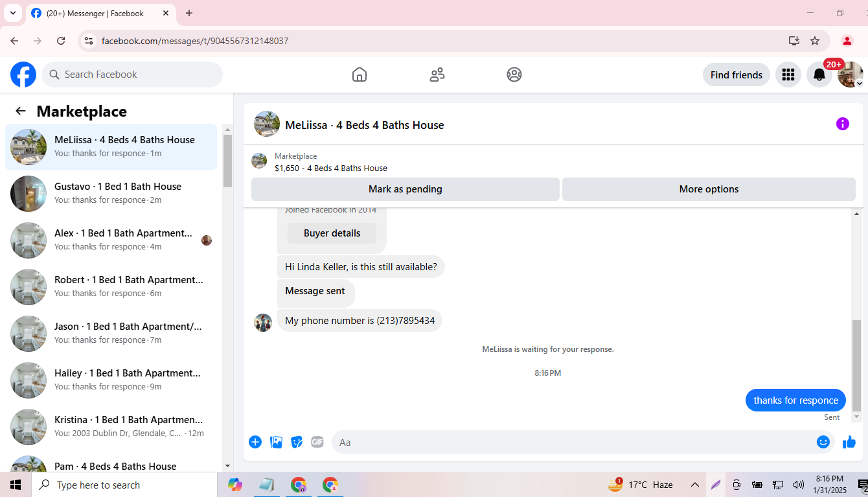868x497 pixels.
Task: Focus the Search Facebook field
Action: [x=132, y=75]
